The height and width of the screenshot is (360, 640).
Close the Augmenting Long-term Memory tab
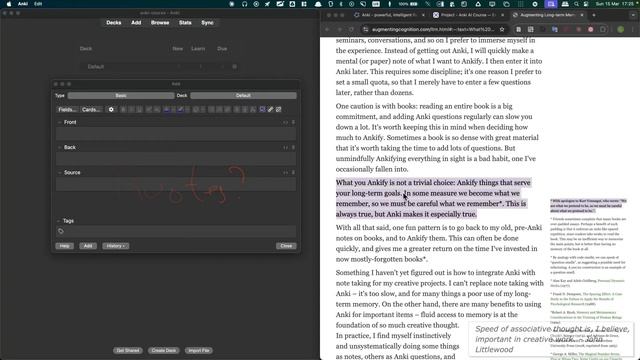click(x=582, y=15)
